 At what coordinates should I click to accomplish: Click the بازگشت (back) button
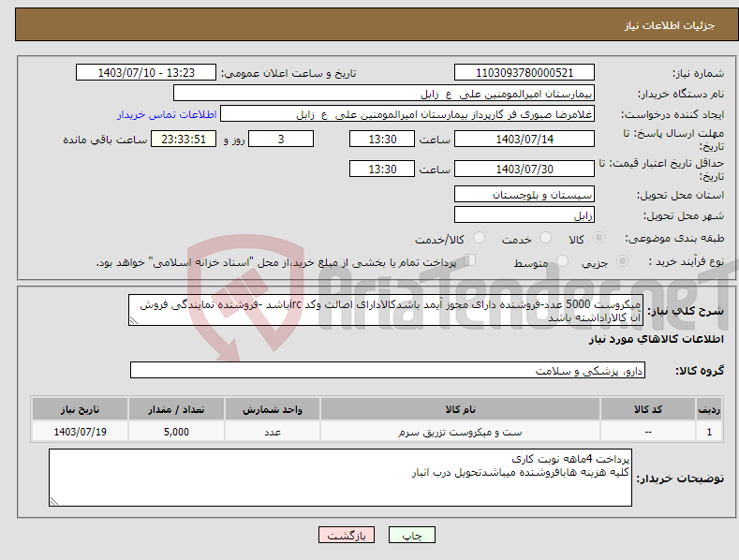[347, 535]
